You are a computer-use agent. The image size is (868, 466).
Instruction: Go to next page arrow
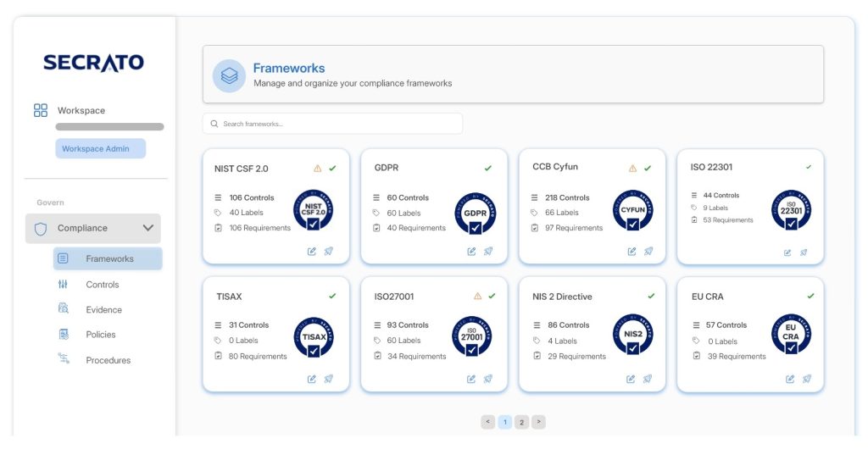[538, 422]
